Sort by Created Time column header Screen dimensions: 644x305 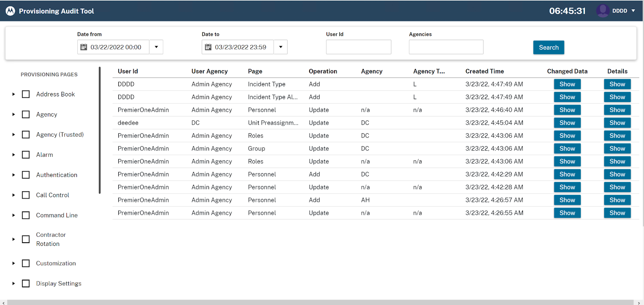click(x=484, y=71)
